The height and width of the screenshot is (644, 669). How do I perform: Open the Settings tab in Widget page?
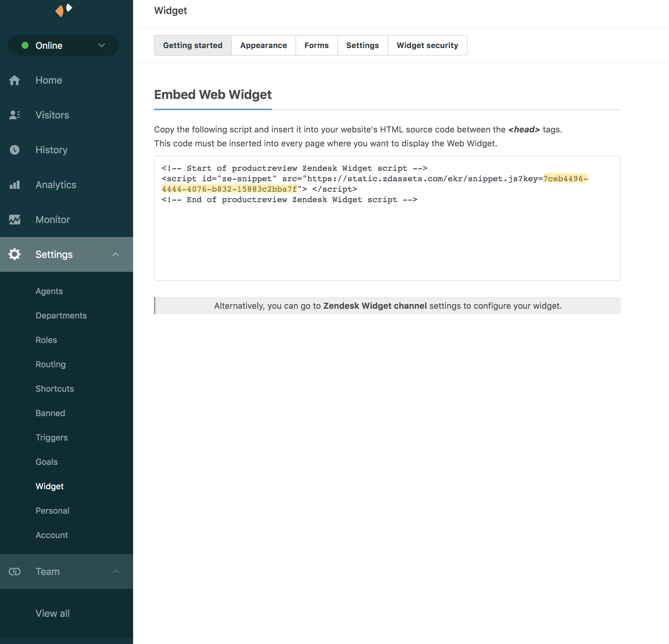tap(362, 45)
